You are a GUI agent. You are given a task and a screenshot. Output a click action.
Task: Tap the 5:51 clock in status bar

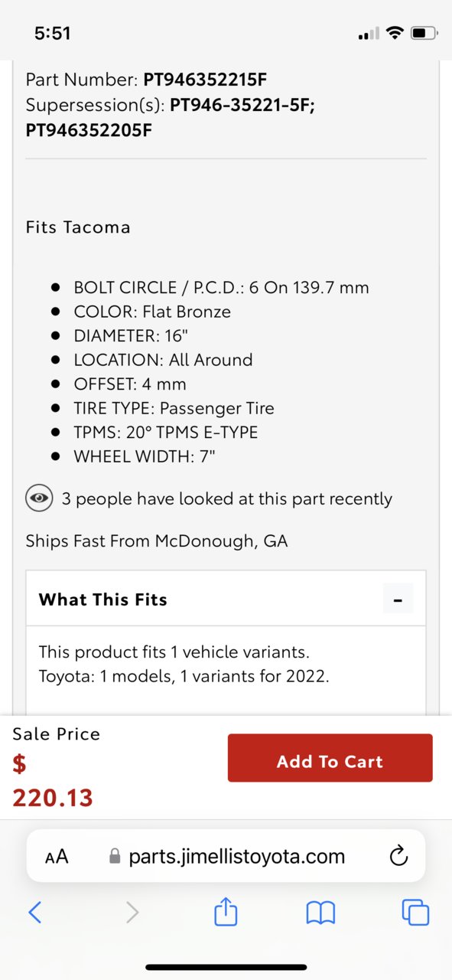click(53, 33)
